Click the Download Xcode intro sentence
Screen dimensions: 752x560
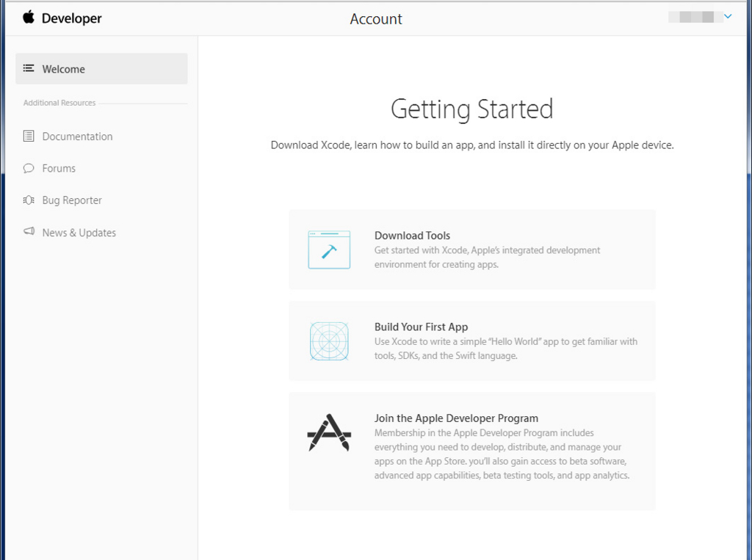(x=472, y=145)
